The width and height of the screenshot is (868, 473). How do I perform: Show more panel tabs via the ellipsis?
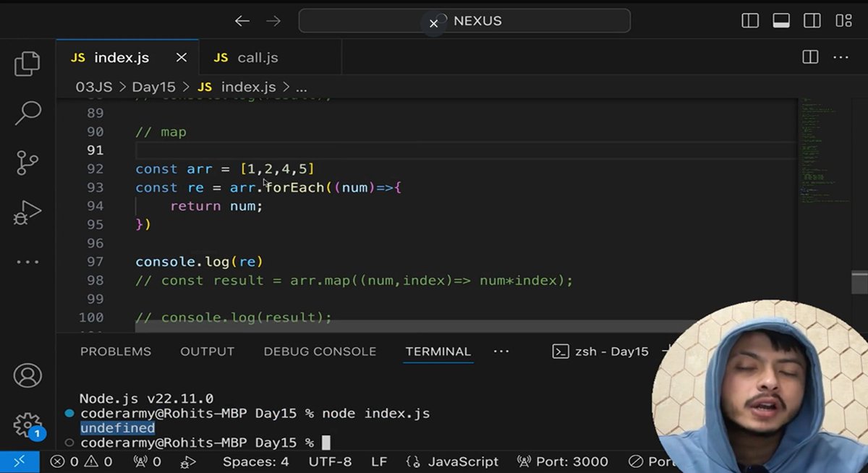[501, 351]
